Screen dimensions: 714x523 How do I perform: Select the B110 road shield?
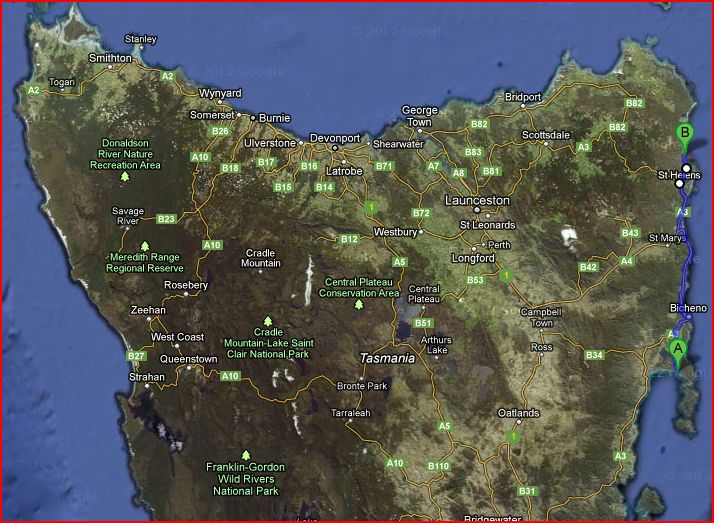coord(438,466)
